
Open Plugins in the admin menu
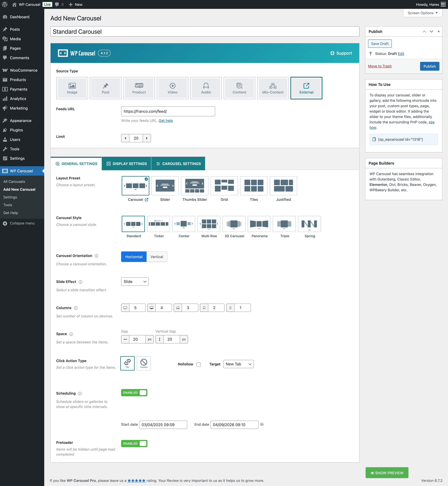tap(22, 130)
